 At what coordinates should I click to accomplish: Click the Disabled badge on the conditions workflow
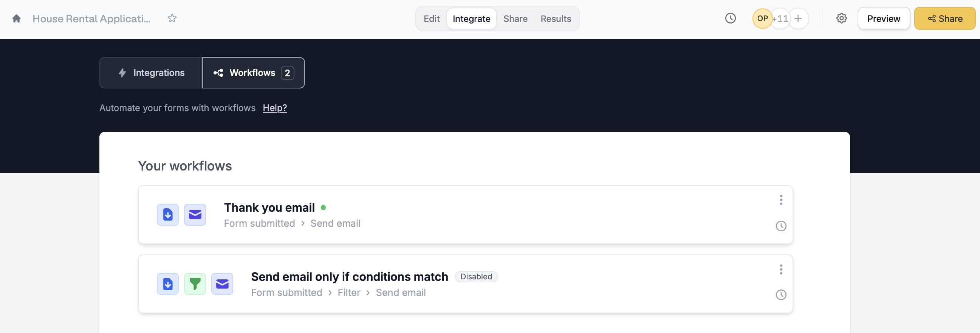tap(476, 277)
